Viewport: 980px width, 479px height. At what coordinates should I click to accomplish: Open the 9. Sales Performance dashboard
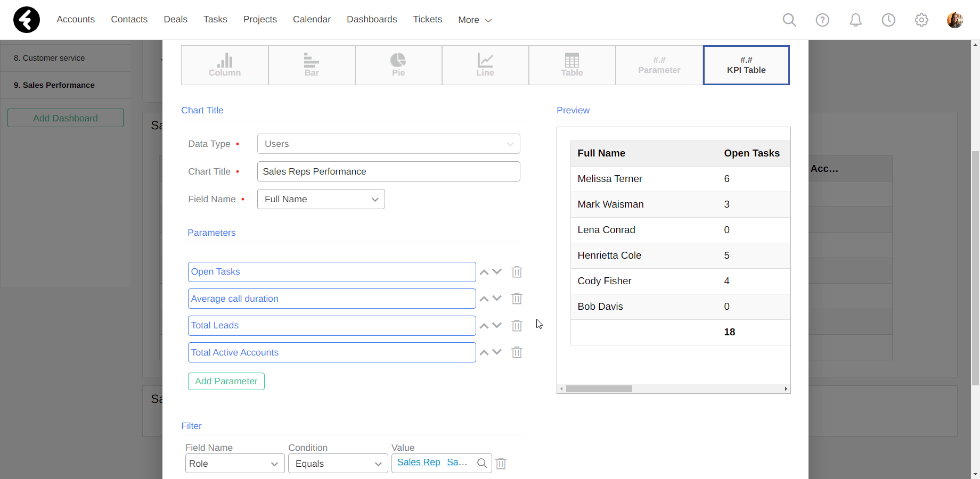pos(66,85)
